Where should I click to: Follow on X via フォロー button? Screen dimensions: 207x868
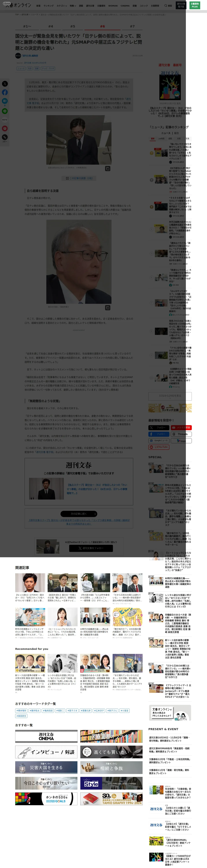point(159,428)
